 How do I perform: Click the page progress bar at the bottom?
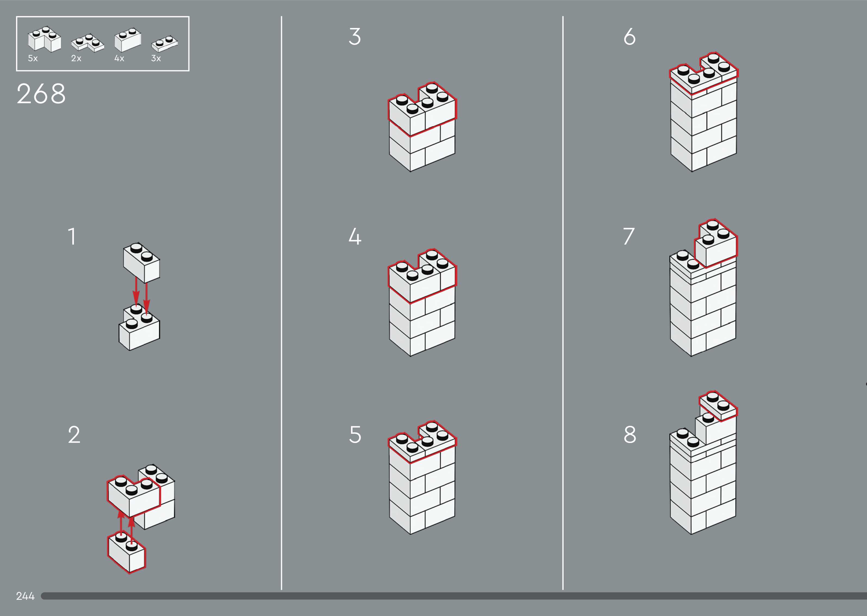(454, 596)
